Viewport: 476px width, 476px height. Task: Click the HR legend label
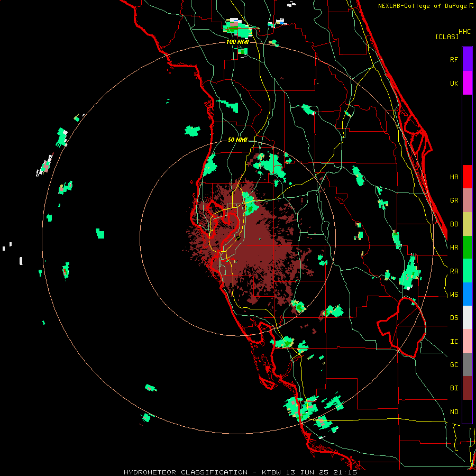(x=454, y=248)
